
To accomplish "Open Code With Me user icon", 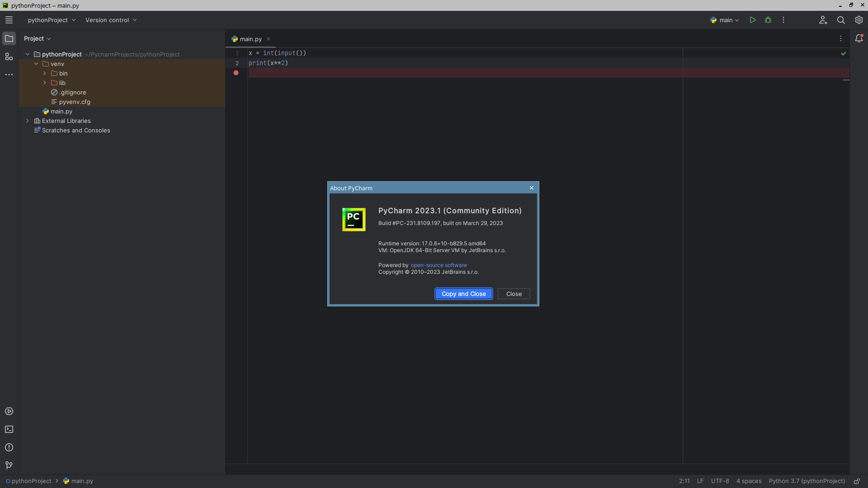I will click(823, 20).
